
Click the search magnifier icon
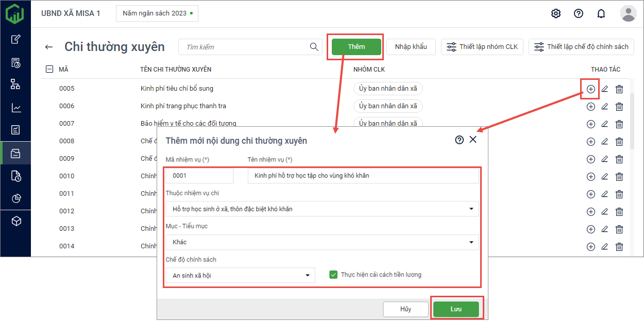pos(314,47)
